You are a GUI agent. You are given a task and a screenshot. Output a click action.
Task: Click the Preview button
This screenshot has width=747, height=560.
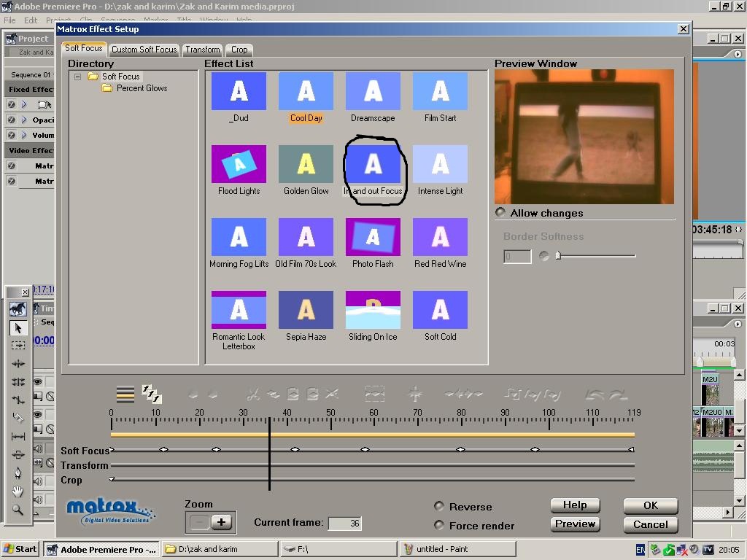click(575, 524)
